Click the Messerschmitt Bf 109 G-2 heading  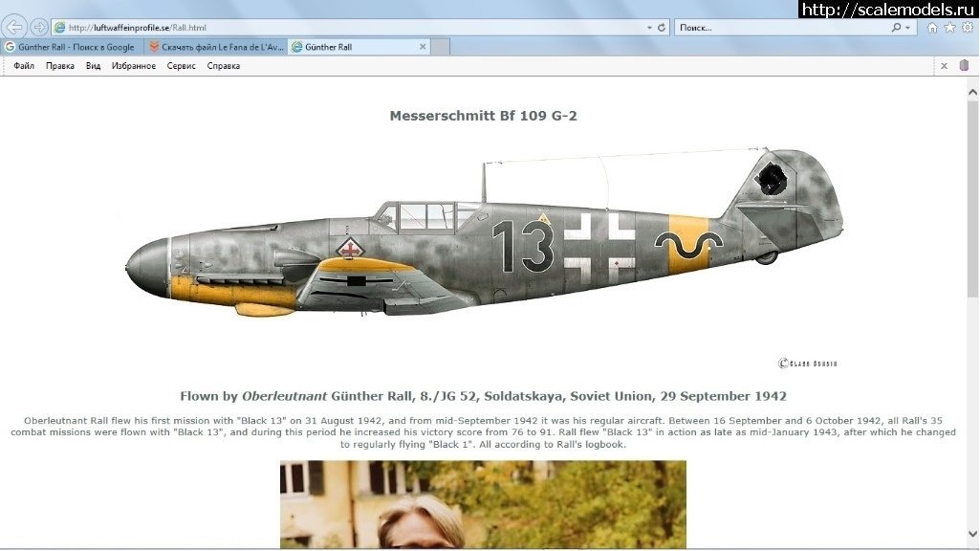pos(483,116)
